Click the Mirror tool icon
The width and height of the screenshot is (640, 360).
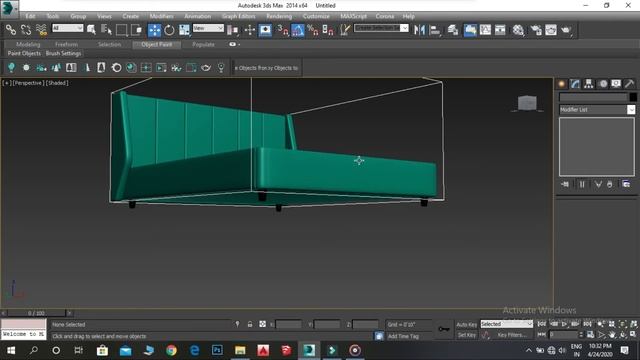(x=419, y=30)
